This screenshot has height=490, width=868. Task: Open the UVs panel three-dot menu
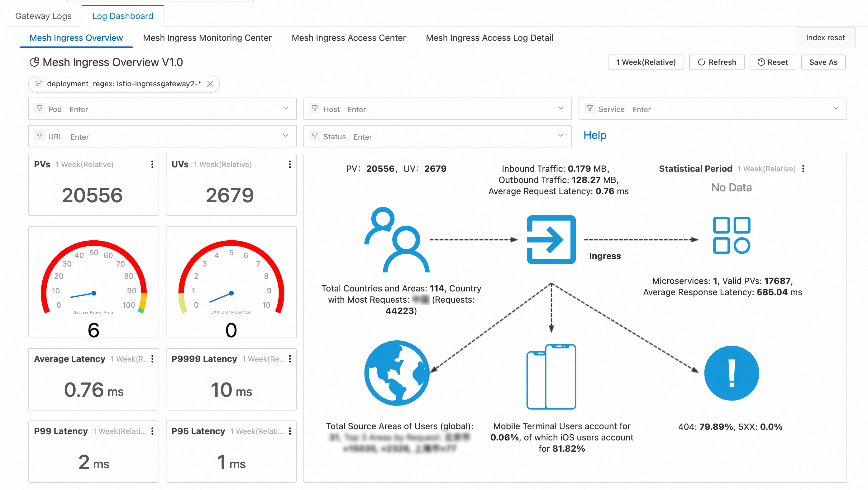[290, 164]
